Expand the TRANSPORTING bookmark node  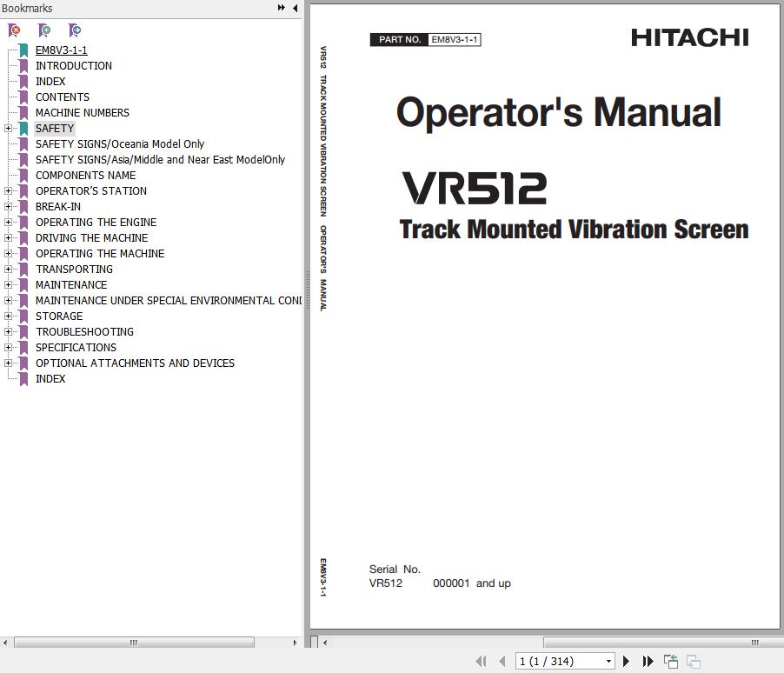[8, 269]
